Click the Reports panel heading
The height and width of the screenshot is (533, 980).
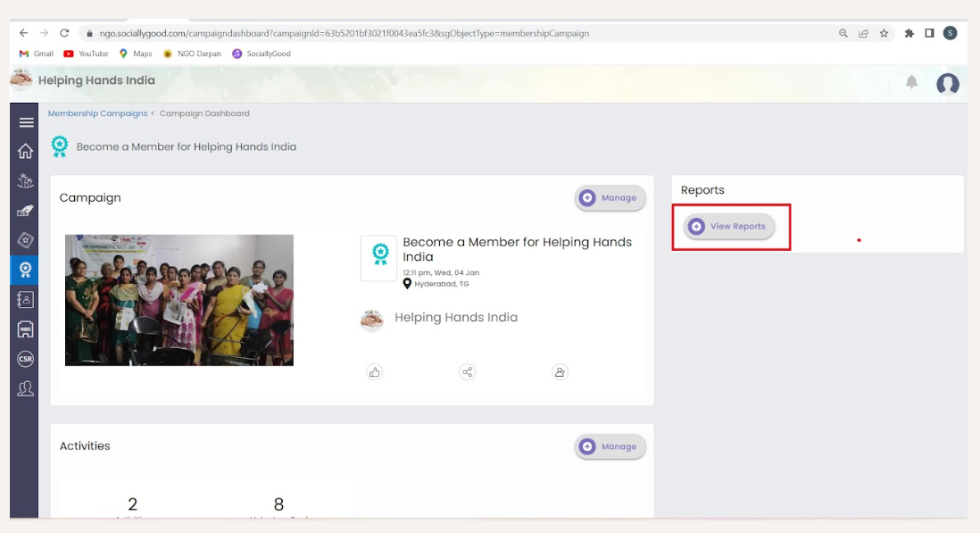(x=702, y=190)
